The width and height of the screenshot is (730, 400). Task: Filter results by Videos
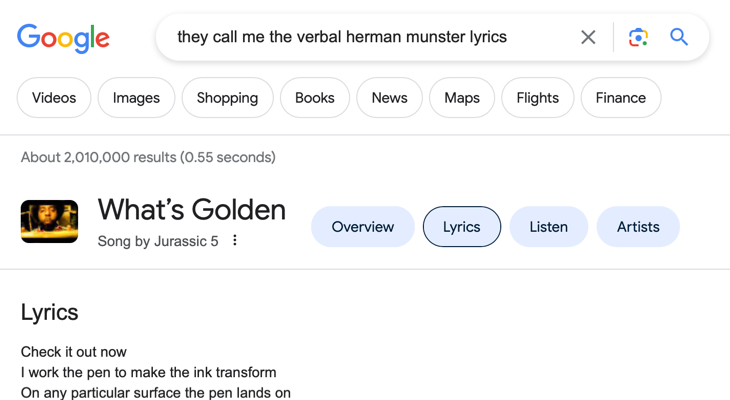tap(54, 98)
